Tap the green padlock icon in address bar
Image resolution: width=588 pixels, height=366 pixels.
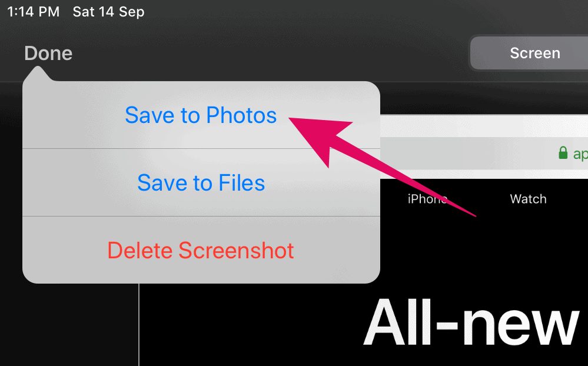point(563,153)
